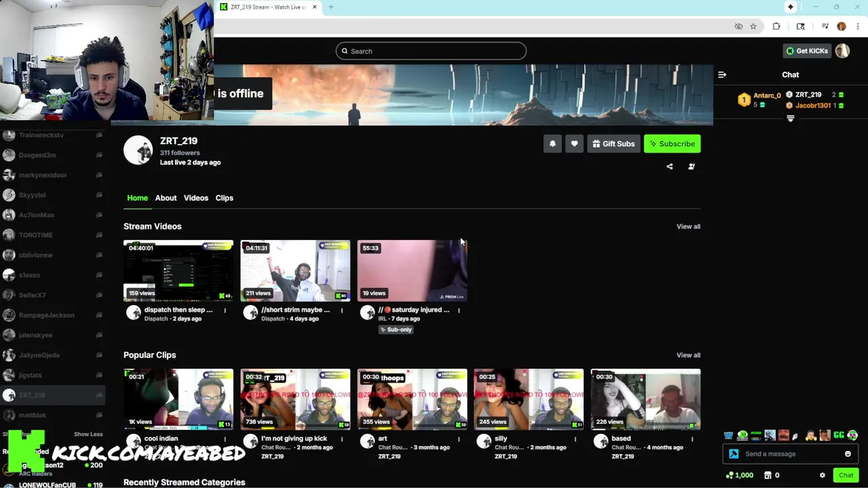Click the heart follow icon
868x488 pixels.
tap(574, 144)
